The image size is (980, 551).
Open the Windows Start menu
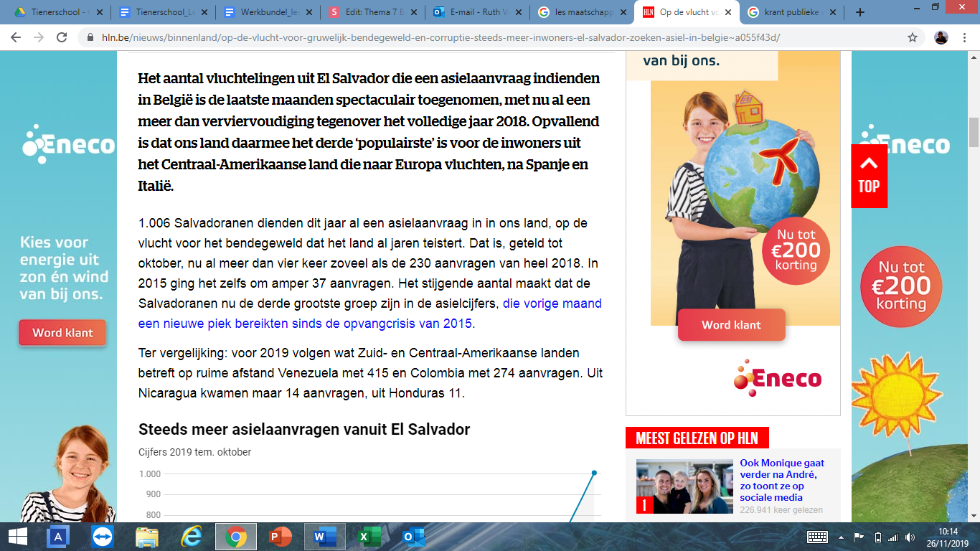pyautogui.click(x=18, y=537)
